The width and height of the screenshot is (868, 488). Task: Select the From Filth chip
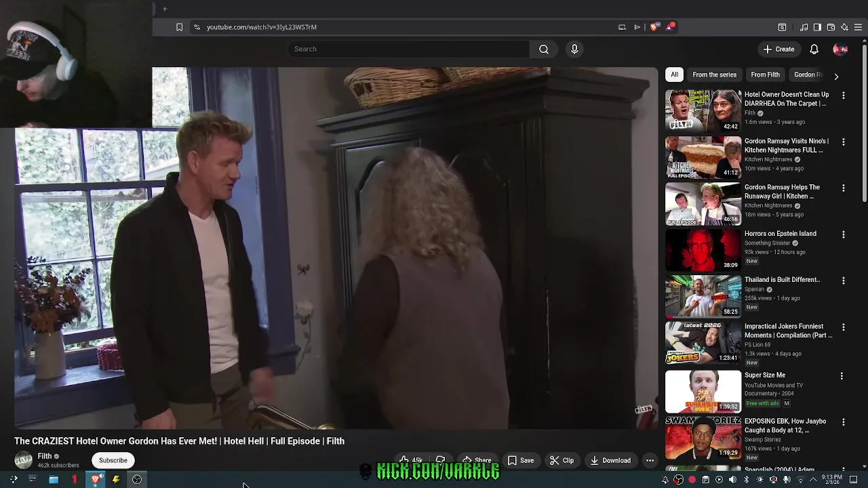[x=765, y=75]
